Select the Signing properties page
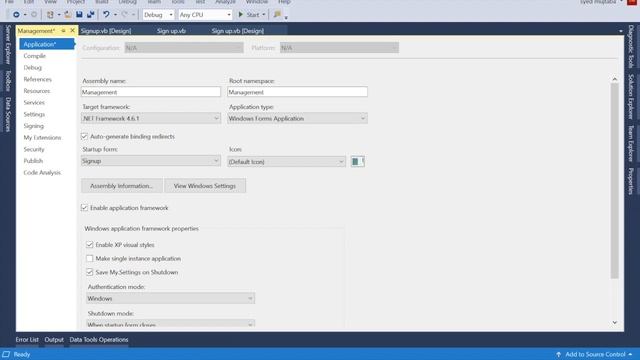640x360 pixels. 33,126
